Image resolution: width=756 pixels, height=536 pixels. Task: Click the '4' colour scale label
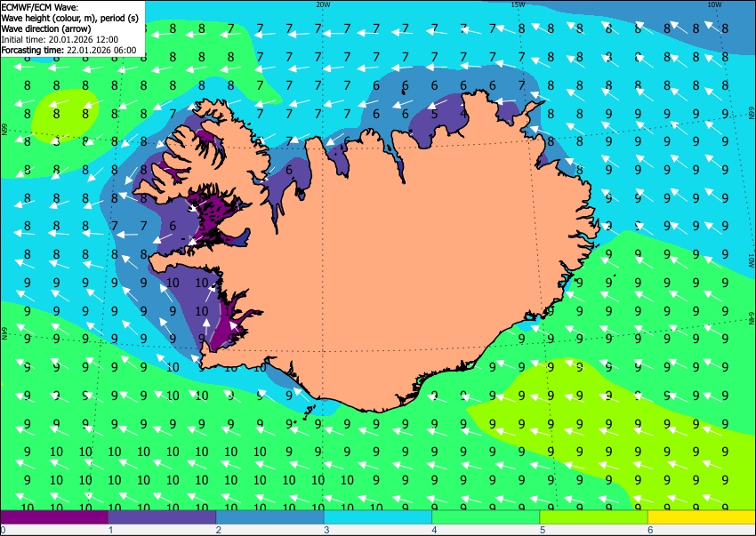tap(435, 530)
